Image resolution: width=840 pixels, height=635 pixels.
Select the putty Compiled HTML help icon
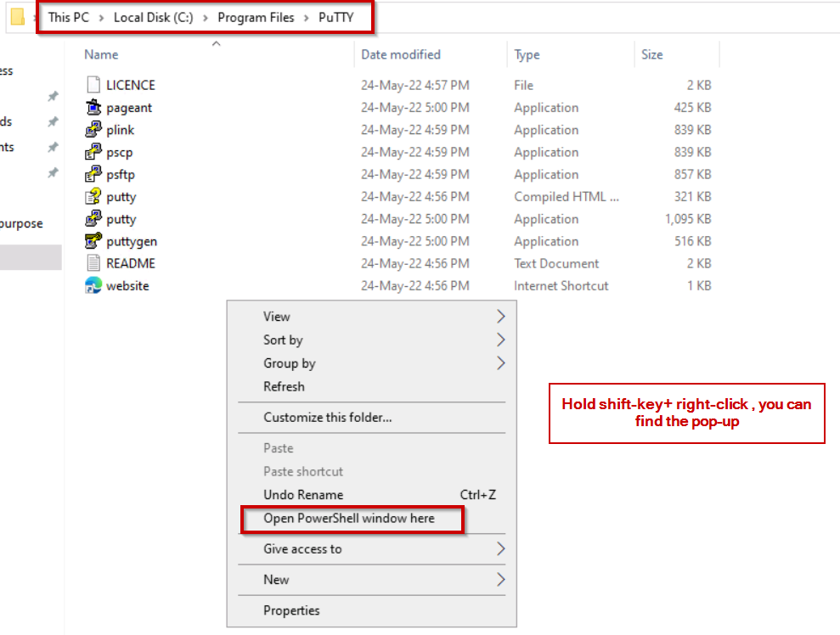click(x=93, y=196)
